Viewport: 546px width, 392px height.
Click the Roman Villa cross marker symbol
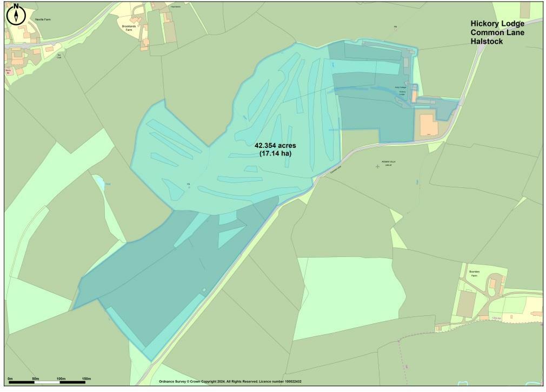point(377,166)
